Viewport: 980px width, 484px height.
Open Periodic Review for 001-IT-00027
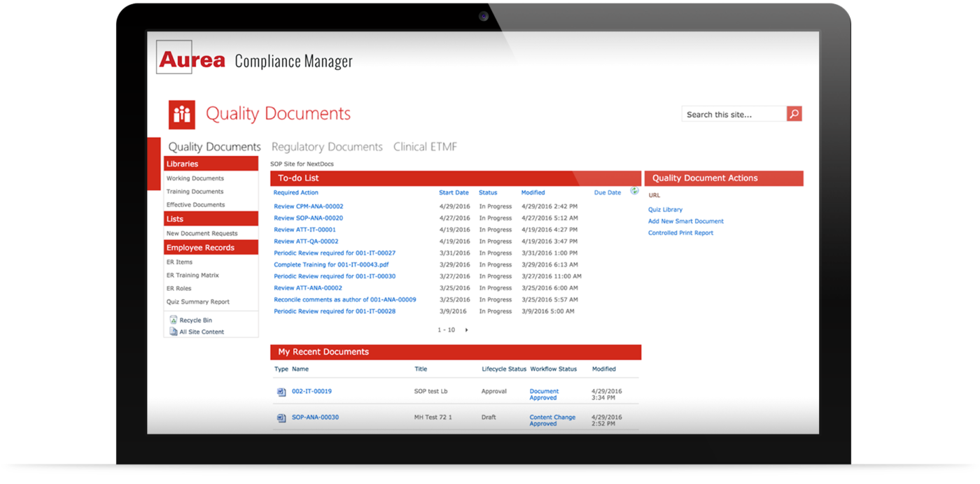(335, 253)
